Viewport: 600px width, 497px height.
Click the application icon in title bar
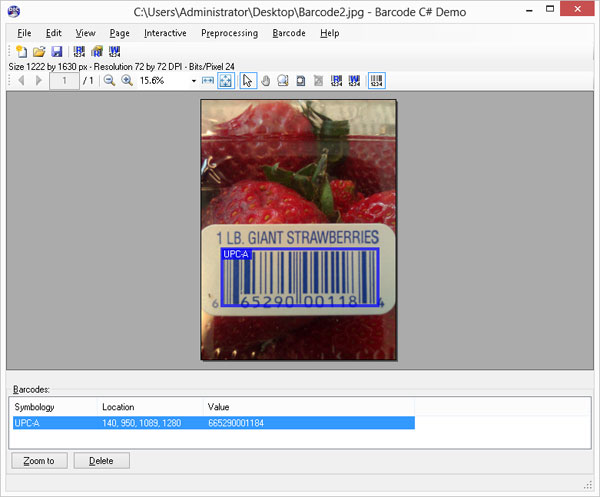tap(13, 11)
